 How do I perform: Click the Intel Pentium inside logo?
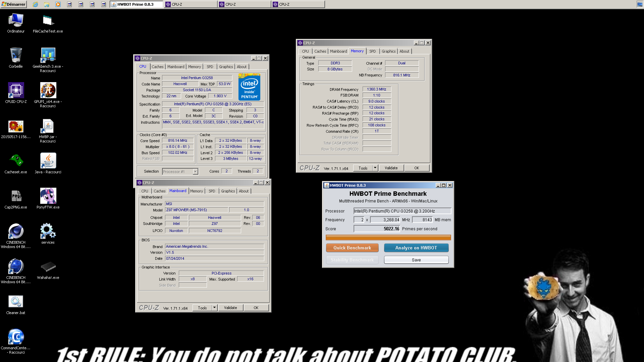click(249, 87)
